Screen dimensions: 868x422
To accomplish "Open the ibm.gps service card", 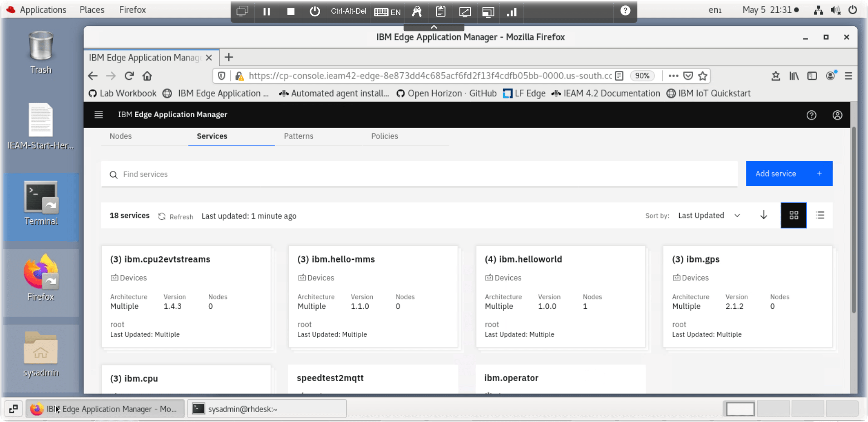I will pos(748,297).
